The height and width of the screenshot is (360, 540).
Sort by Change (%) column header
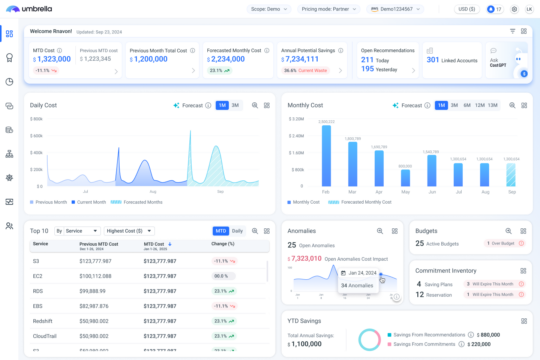coord(223,244)
